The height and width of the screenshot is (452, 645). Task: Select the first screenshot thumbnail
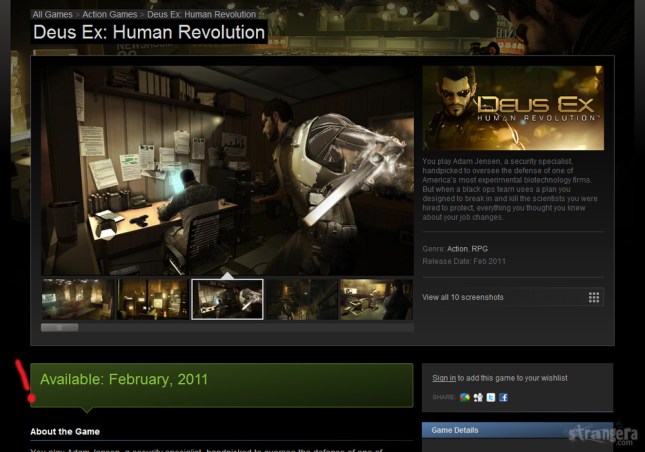(x=77, y=299)
